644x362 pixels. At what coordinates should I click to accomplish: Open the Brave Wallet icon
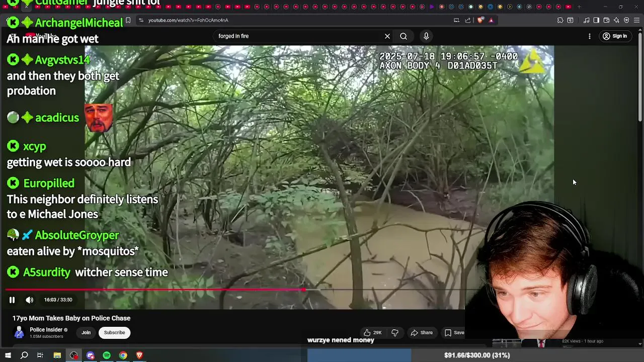(606, 20)
